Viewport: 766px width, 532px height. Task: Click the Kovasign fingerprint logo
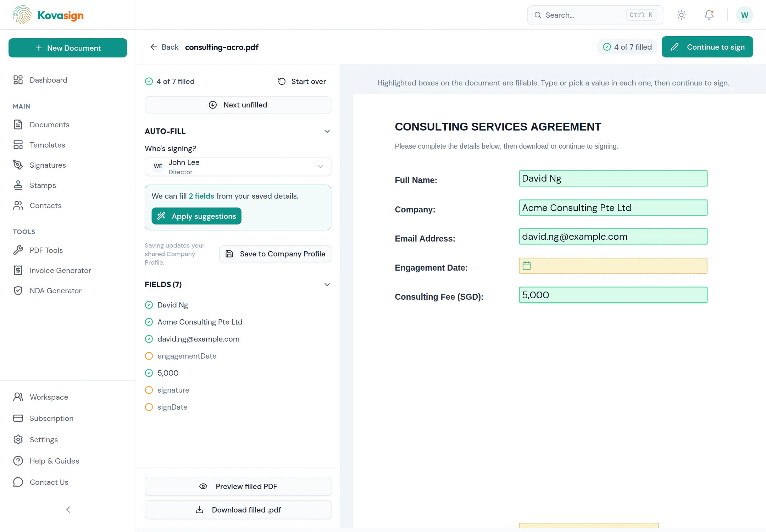coord(22,15)
